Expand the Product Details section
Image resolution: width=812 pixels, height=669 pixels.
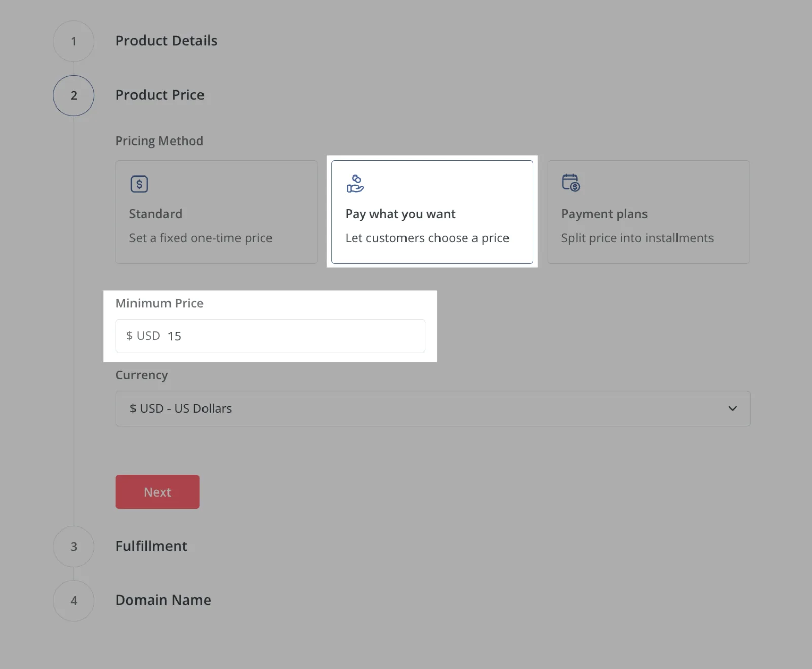click(x=166, y=41)
